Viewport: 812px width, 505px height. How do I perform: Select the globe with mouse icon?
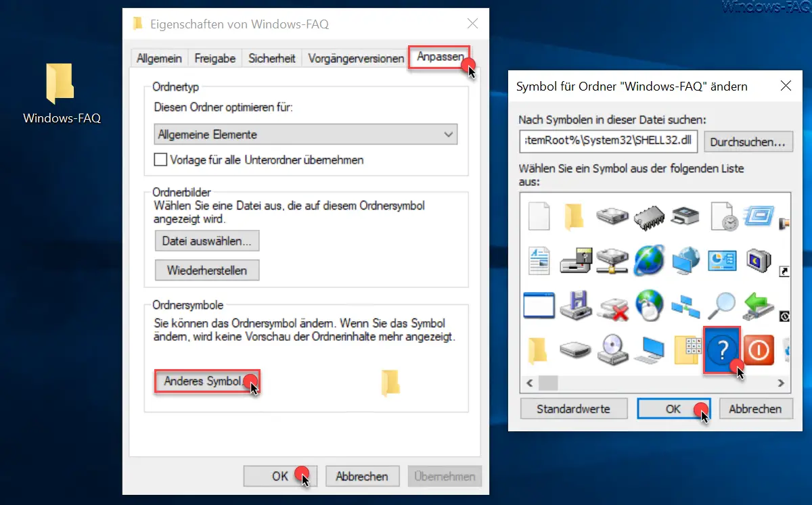click(x=649, y=305)
